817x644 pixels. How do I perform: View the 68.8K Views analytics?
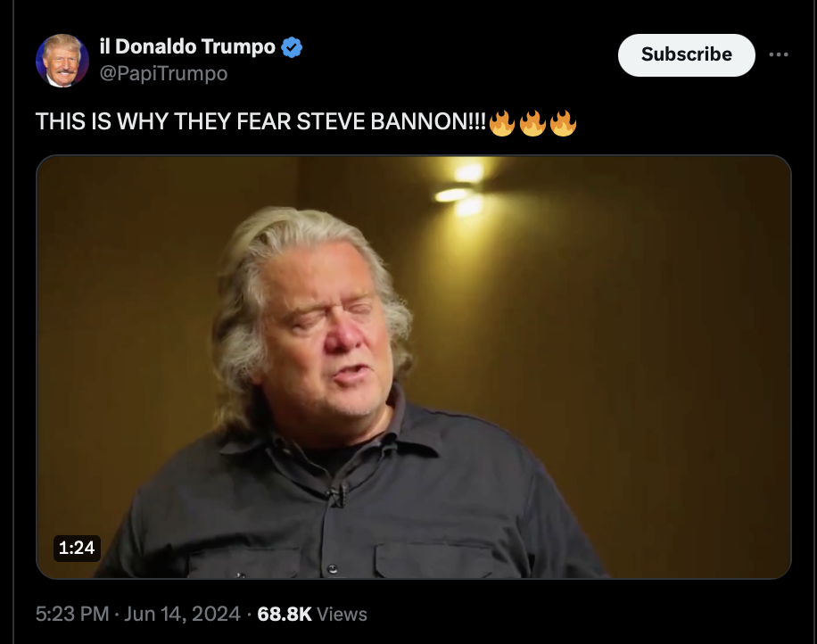tap(311, 614)
